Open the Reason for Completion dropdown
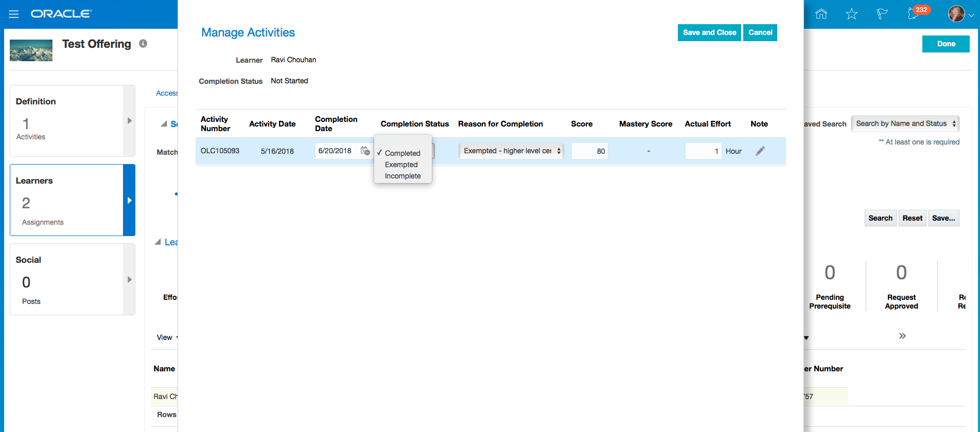980x432 pixels. (x=512, y=151)
